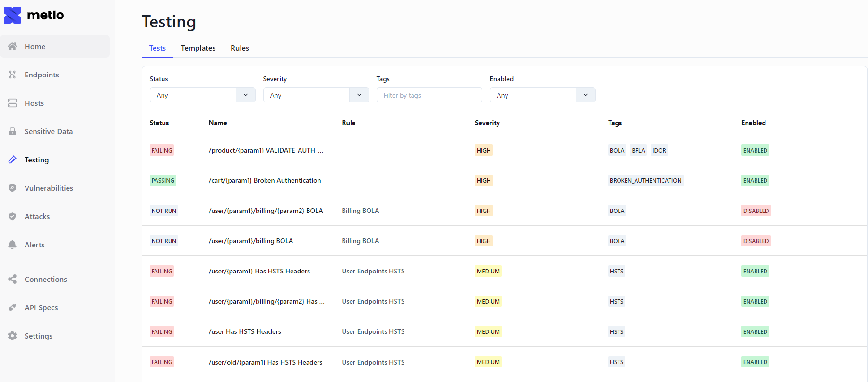Click the Hosts server icon

pyautogui.click(x=12, y=103)
